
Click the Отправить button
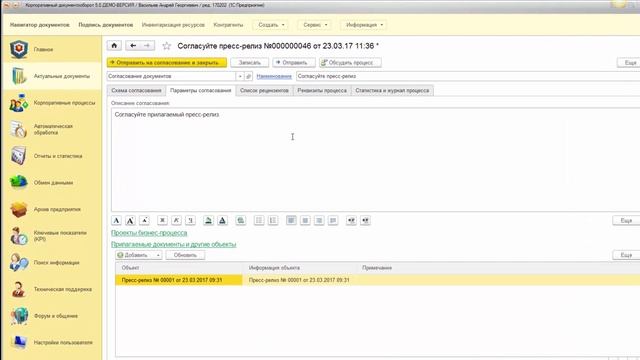click(294, 63)
